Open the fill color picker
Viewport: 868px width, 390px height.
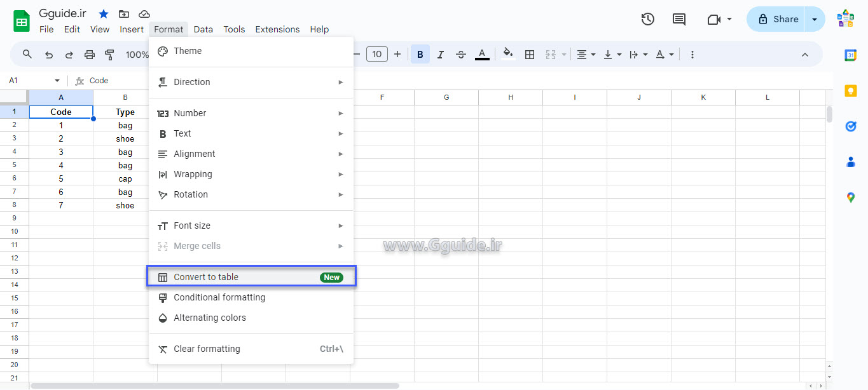(508, 54)
